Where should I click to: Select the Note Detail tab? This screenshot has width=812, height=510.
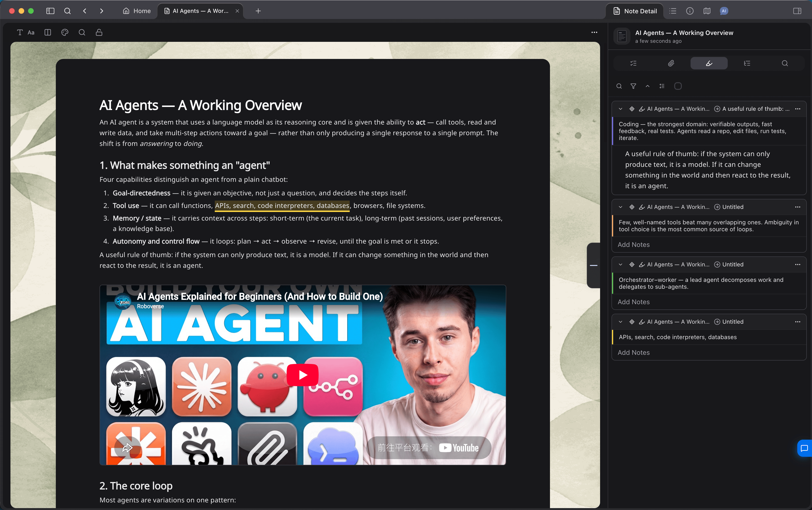[x=635, y=11]
